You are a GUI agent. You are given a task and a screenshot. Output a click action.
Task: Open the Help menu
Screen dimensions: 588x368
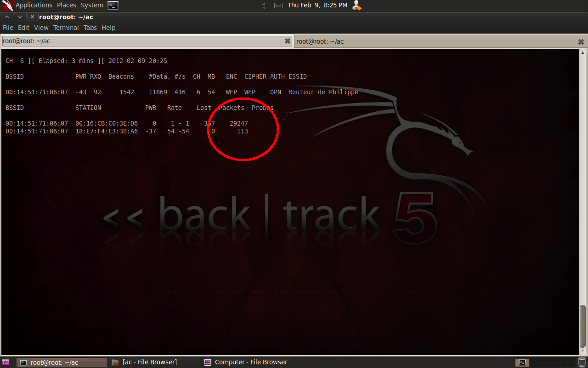click(x=108, y=28)
